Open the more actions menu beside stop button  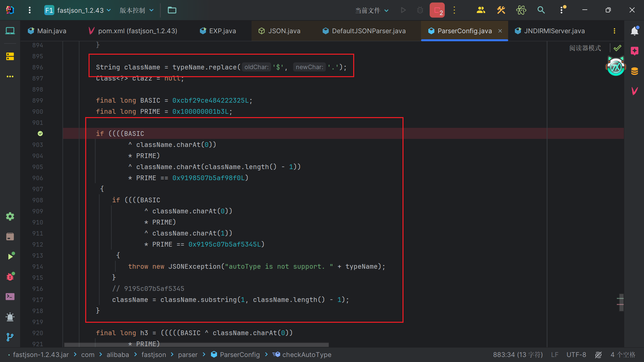coord(454,10)
